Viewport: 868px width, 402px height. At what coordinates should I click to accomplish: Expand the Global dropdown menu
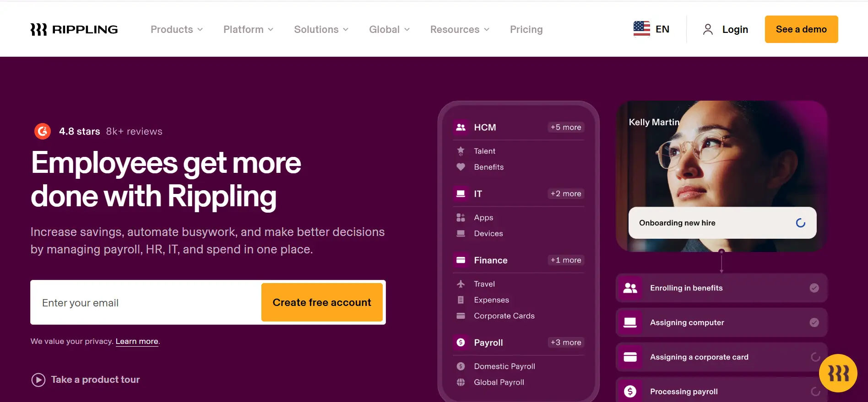(x=390, y=29)
